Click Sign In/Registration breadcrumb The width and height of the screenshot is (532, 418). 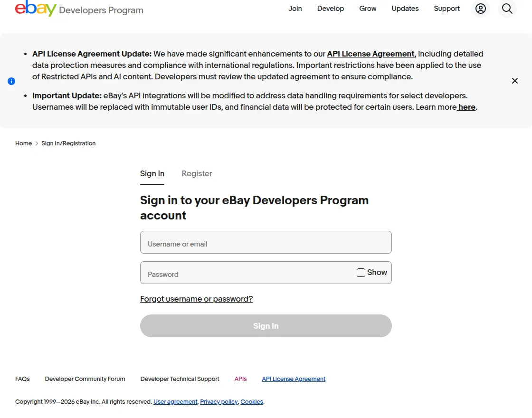[x=68, y=143]
